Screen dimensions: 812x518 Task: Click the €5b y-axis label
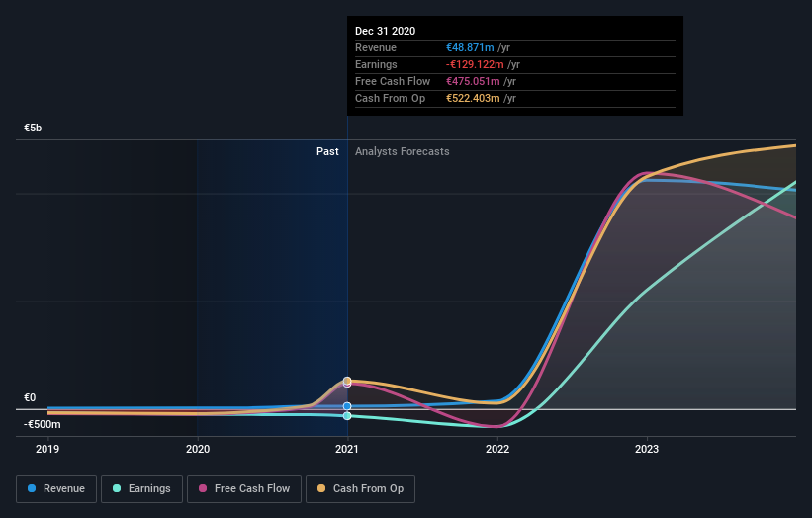pos(33,128)
